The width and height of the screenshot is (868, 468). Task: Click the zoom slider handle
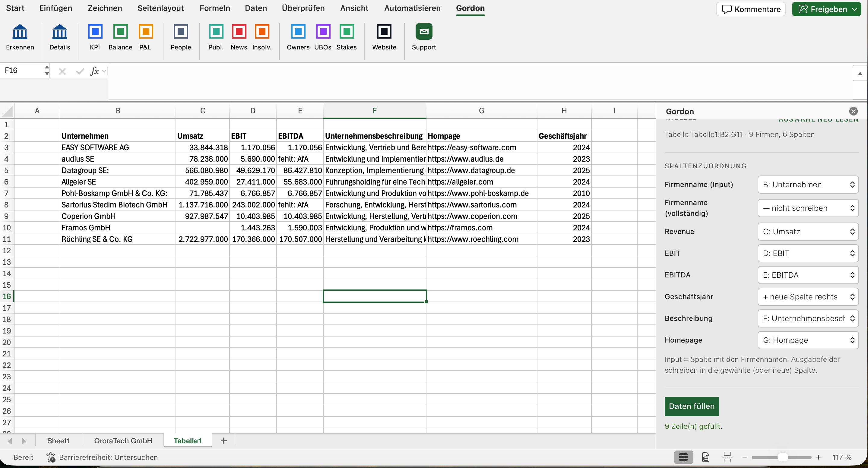coord(782,457)
